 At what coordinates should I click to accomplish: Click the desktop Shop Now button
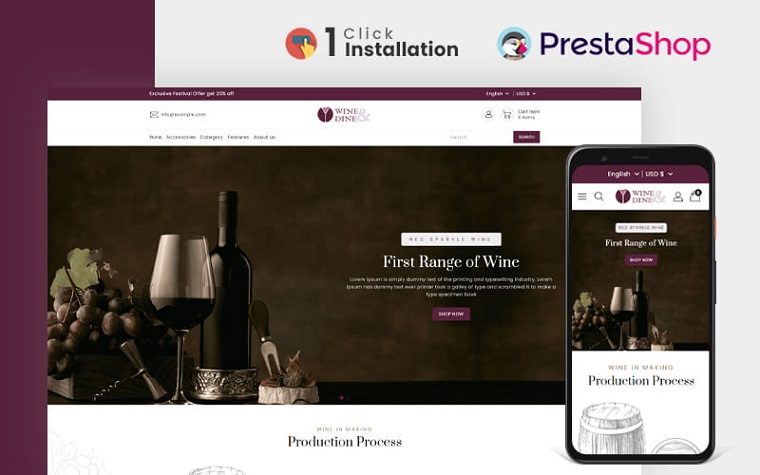point(451,314)
